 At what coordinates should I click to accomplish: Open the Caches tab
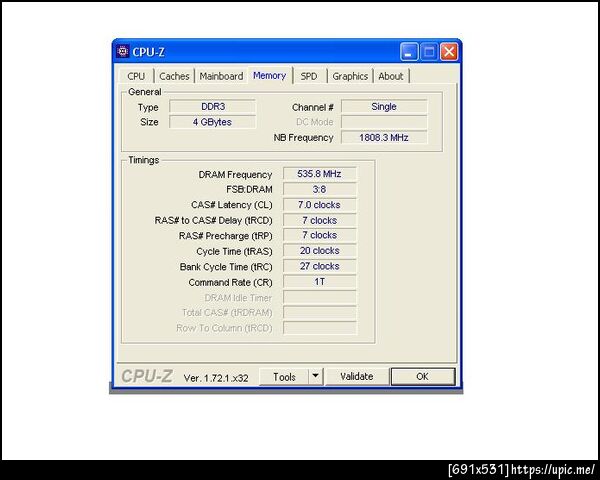(174, 76)
